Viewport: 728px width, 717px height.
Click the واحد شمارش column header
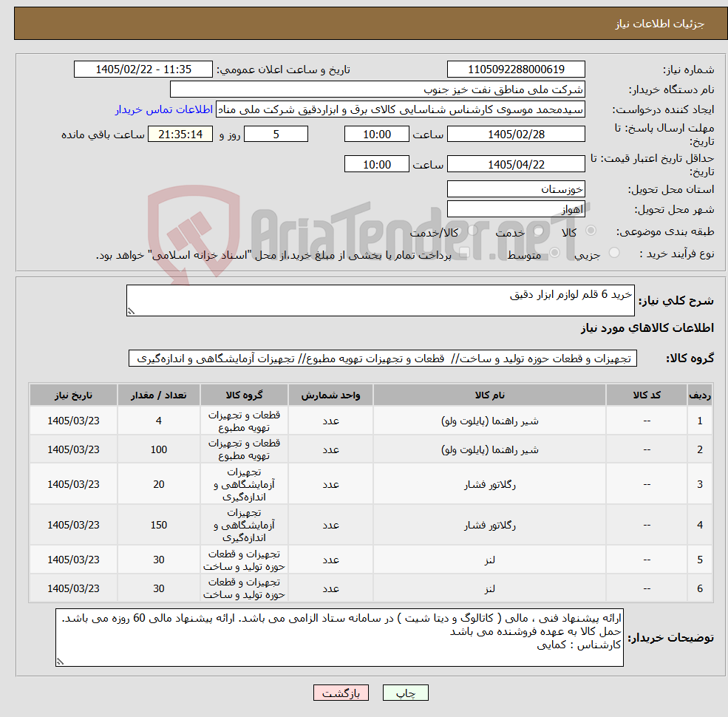pos(330,395)
